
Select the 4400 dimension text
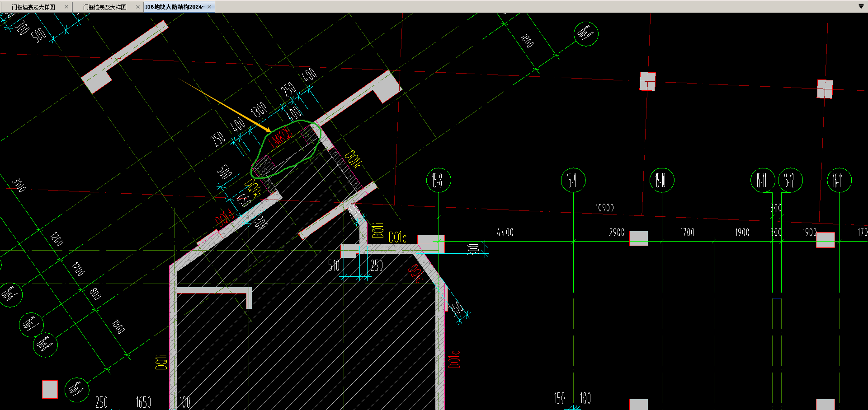[x=505, y=233]
